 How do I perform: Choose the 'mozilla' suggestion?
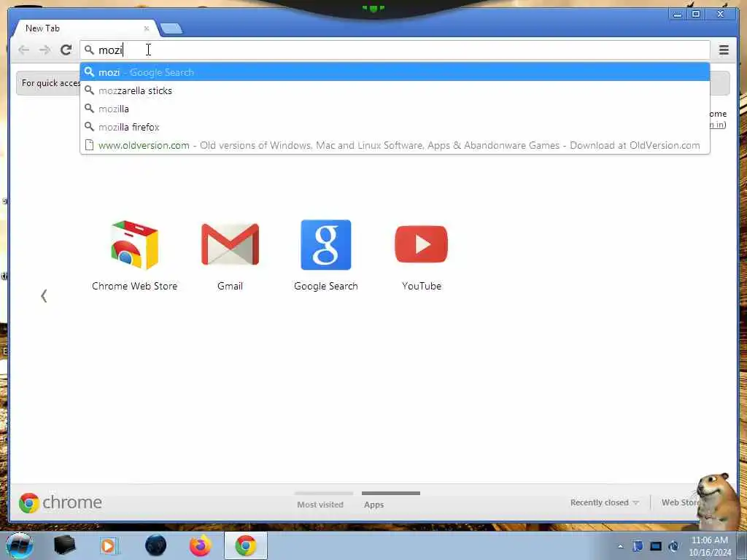[395, 109]
